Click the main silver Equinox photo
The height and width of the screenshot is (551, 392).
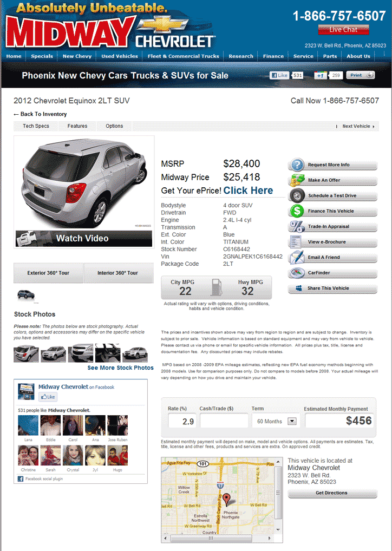point(84,183)
